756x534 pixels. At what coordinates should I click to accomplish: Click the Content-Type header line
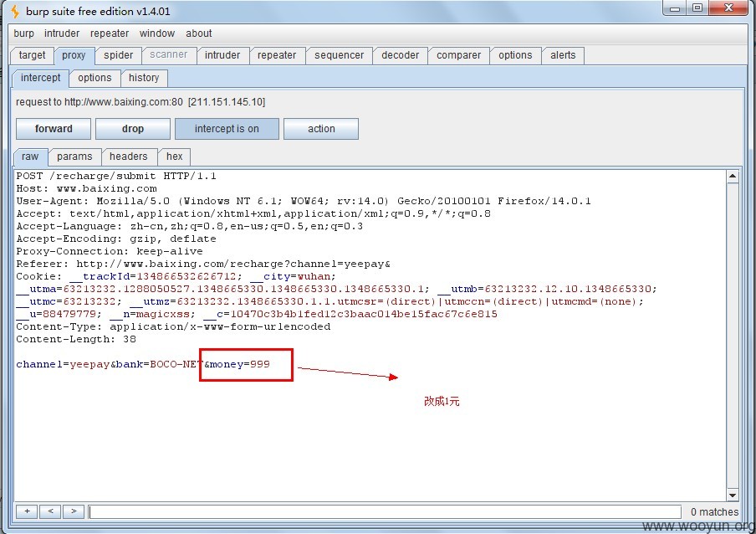point(173,326)
